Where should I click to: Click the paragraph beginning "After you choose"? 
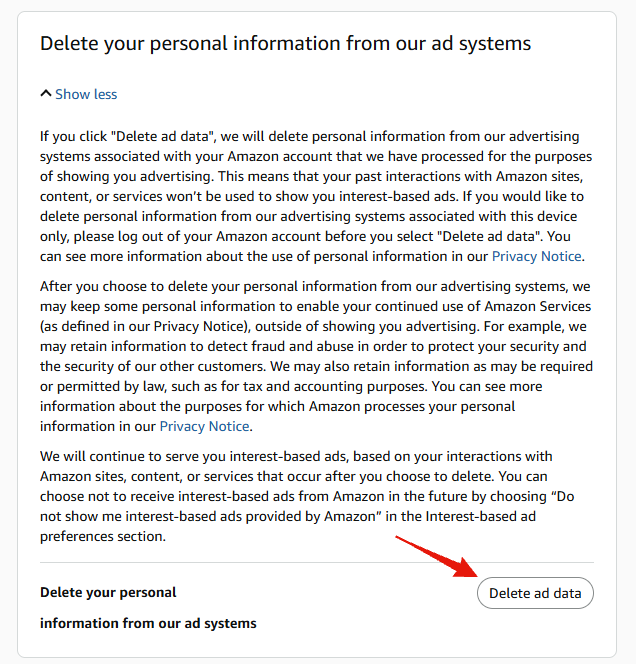[x=316, y=356]
